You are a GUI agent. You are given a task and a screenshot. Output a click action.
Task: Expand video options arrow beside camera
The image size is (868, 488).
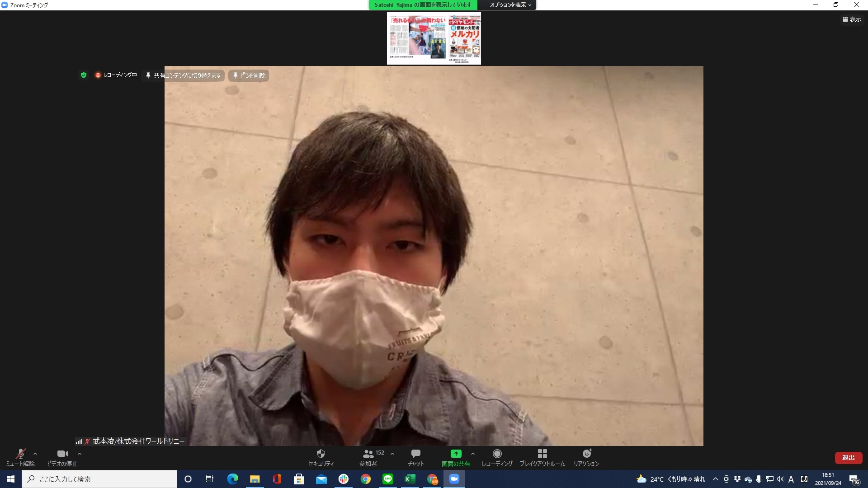pos(80,454)
